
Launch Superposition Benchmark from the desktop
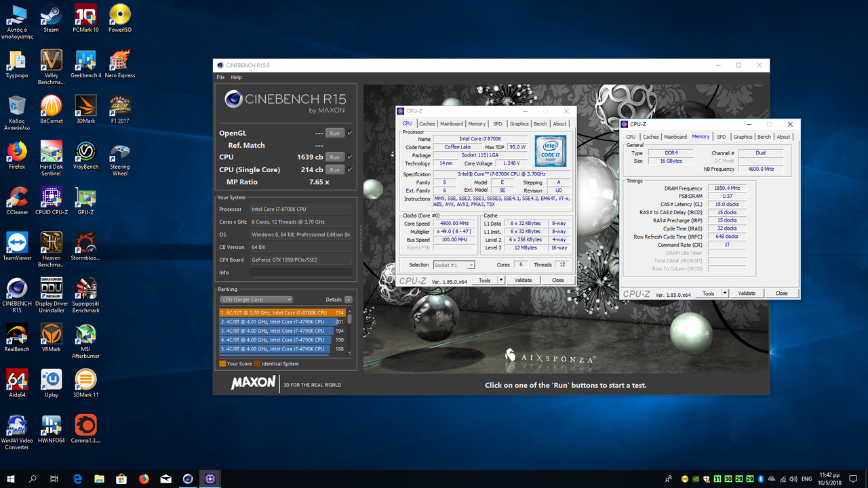pos(85,295)
